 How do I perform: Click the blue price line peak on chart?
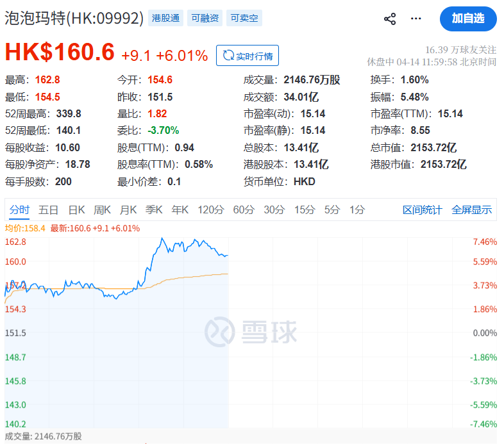(163, 240)
